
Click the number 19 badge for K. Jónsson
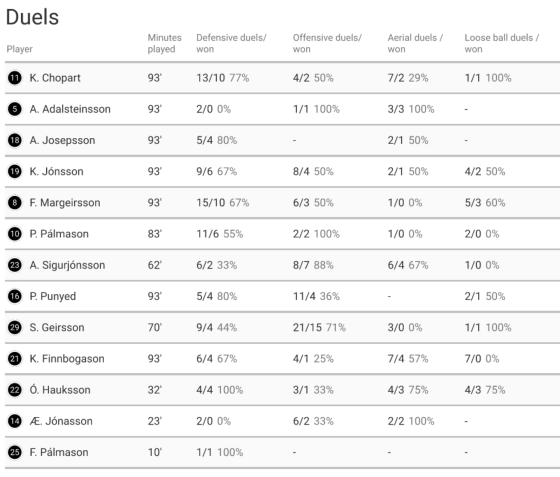(x=15, y=171)
